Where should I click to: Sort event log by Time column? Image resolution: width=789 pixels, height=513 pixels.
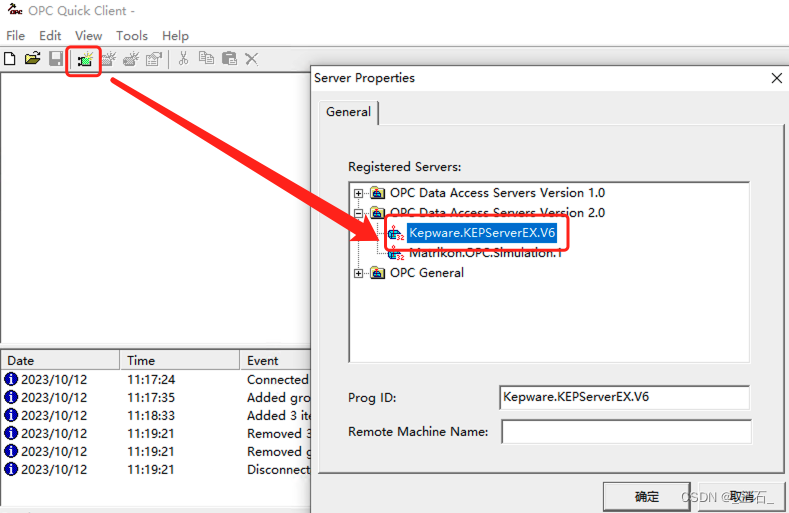(180, 360)
